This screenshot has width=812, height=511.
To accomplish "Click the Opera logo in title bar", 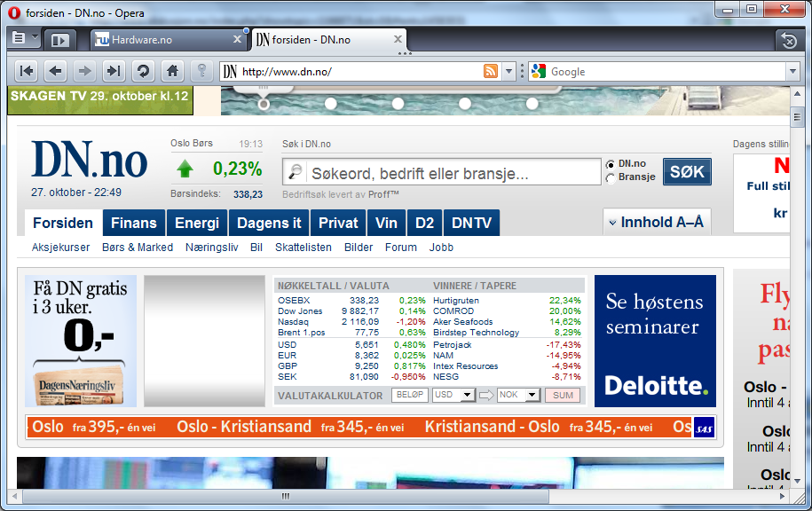I will [14, 13].
